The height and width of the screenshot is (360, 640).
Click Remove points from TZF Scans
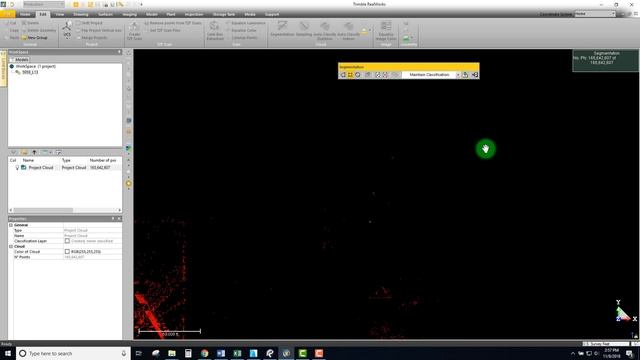point(173,23)
